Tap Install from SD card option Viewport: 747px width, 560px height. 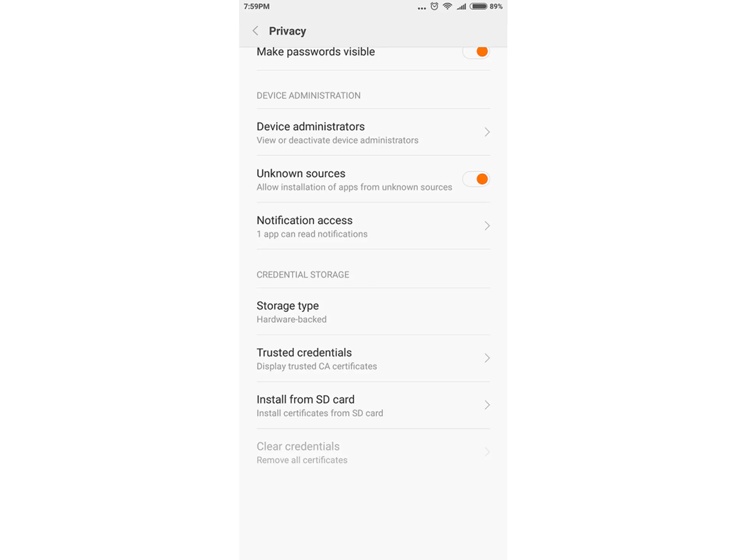click(x=373, y=405)
